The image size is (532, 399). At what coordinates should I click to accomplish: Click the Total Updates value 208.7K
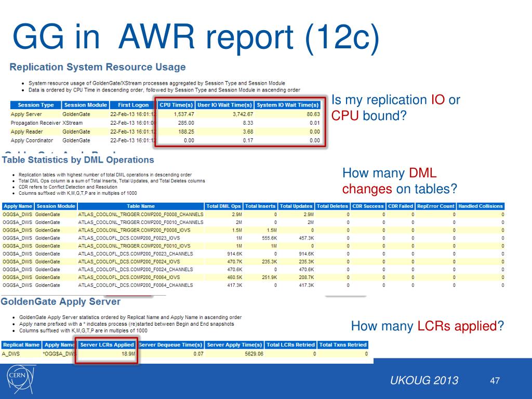pos(307,277)
